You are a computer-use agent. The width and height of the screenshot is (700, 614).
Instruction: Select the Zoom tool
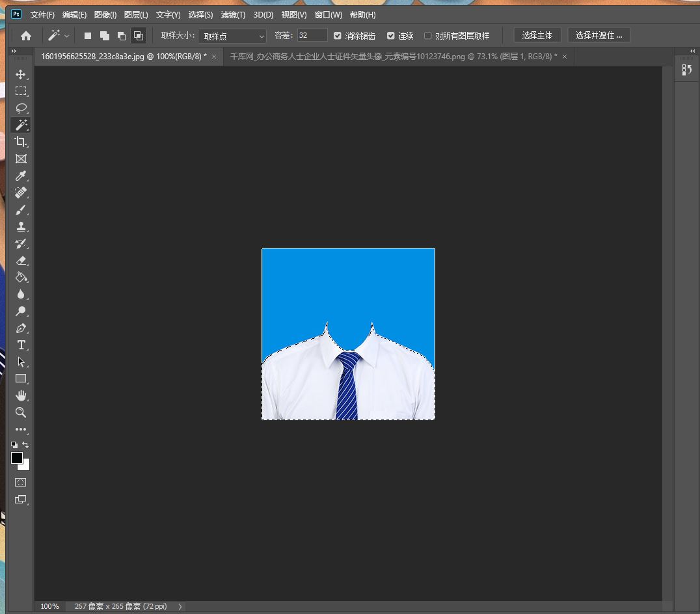(x=21, y=413)
